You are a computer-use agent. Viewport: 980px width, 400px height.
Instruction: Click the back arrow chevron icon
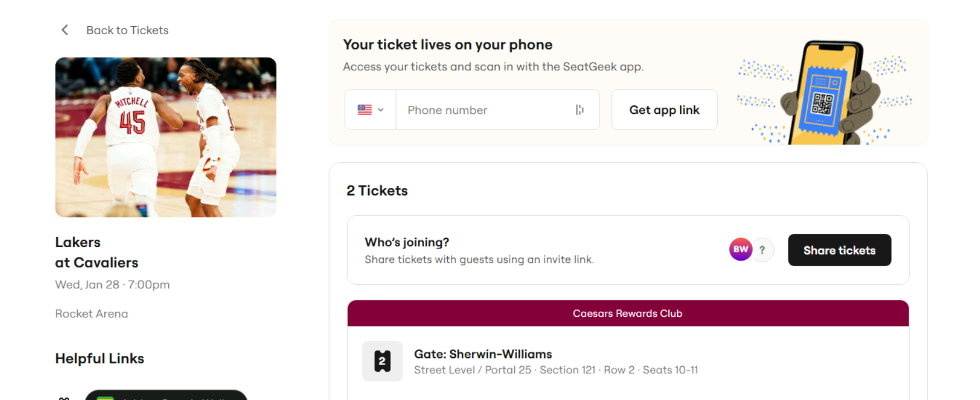coord(65,30)
